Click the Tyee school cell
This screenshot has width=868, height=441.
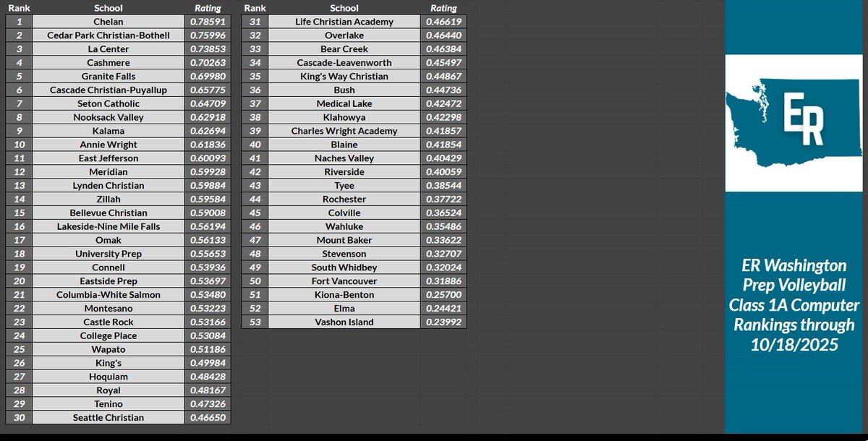344,186
